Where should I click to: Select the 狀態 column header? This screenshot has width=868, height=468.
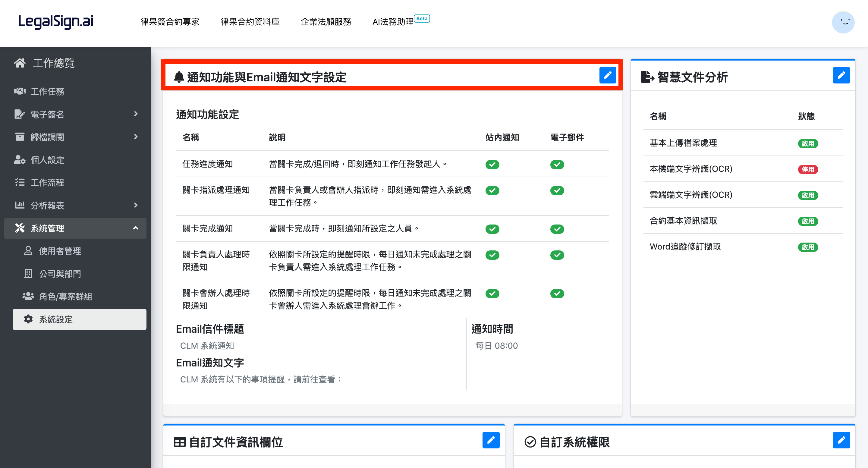point(806,116)
